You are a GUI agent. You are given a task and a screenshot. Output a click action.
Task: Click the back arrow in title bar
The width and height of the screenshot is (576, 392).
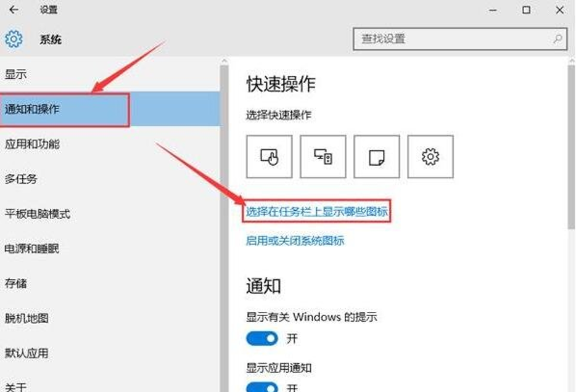14,10
